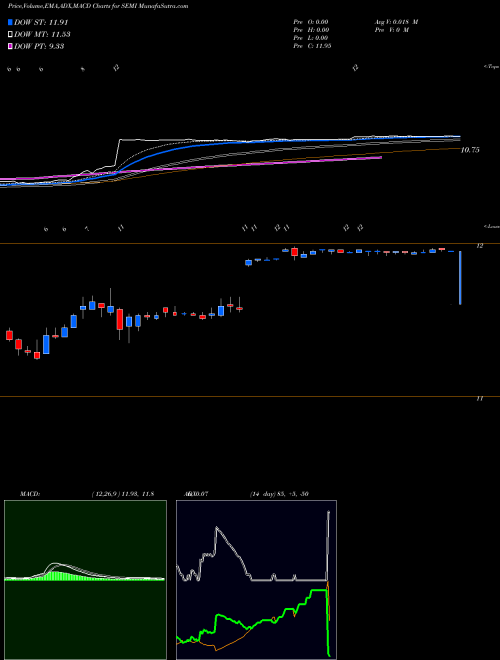Click the 'Pre L: 0.00' value
Image resolution: width=500 pixels, height=660 pixels.
point(311,38)
